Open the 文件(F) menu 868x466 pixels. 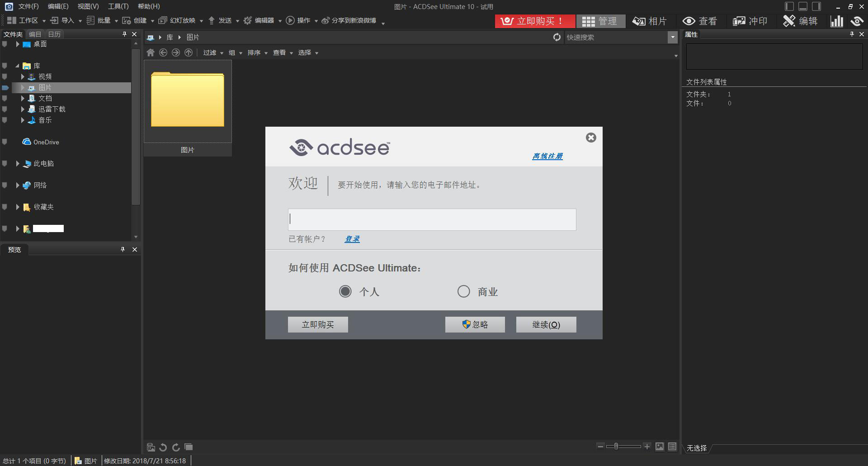pos(28,6)
